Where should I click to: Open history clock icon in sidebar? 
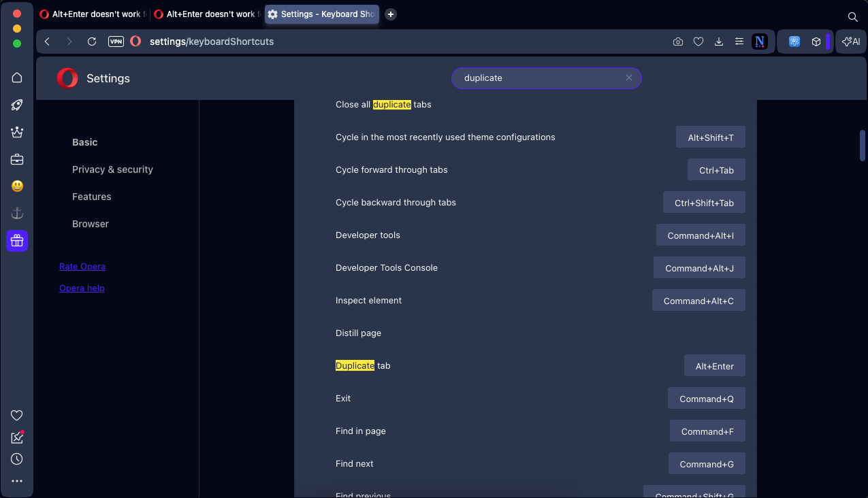[x=17, y=459]
